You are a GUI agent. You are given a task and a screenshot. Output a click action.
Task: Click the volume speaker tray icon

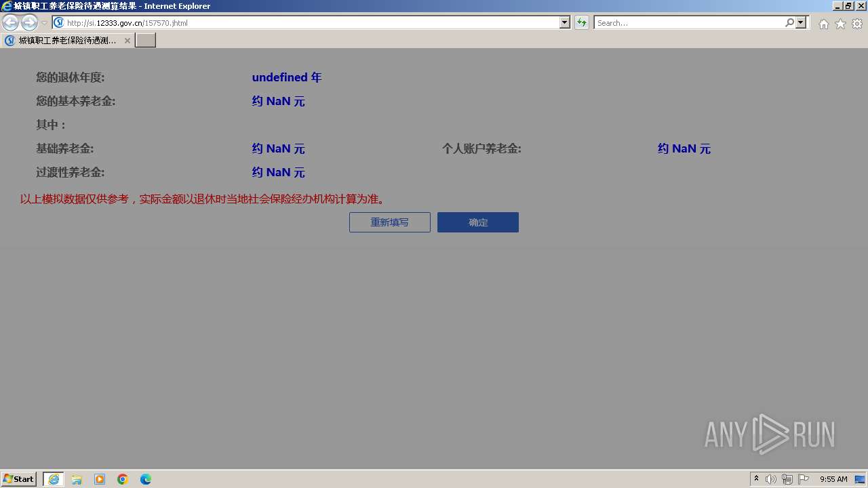[771, 479]
